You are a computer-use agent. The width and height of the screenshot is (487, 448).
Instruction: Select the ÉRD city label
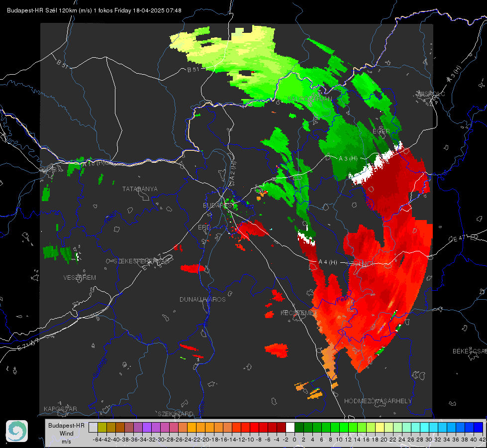tap(204, 227)
